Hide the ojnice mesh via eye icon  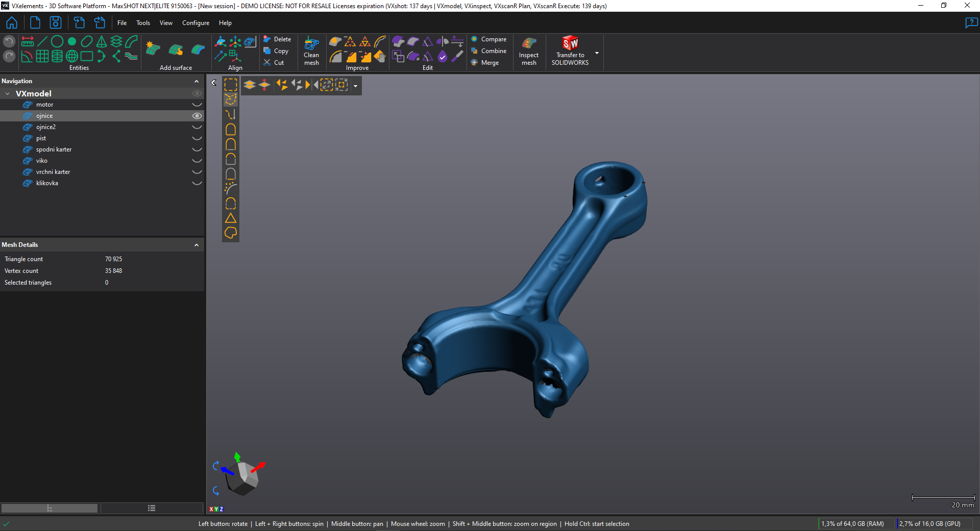click(x=197, y=116)
